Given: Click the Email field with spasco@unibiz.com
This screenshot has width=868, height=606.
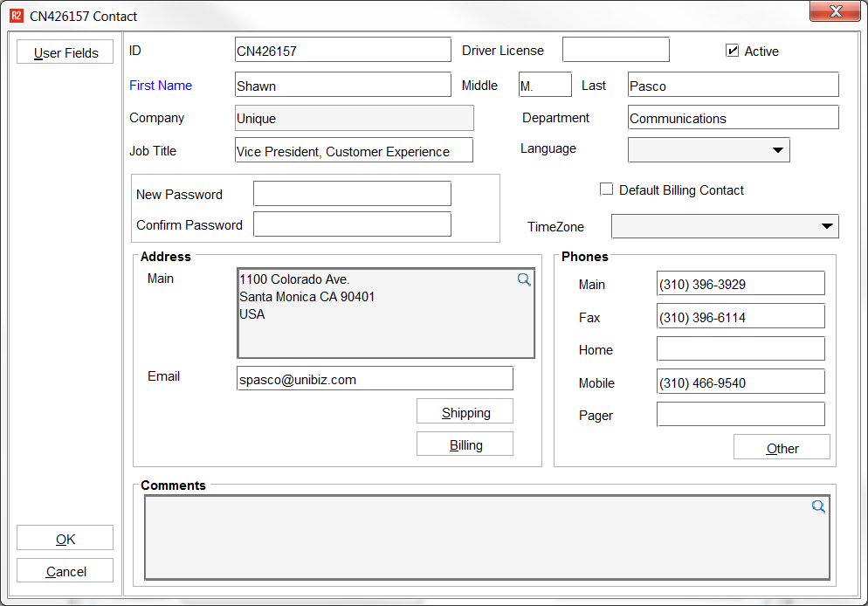Looking at the screenshot, I should click(x=375, y=379).
